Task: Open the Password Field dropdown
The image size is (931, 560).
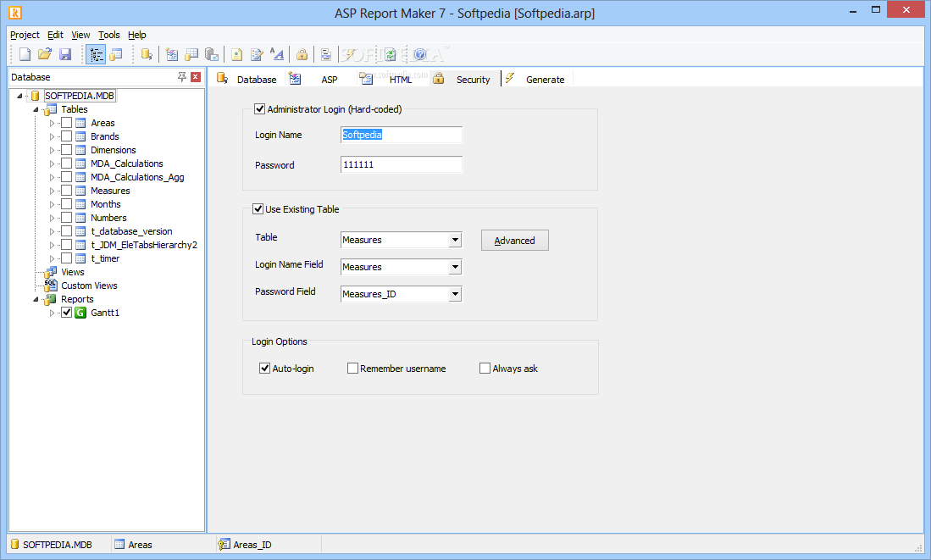Action: click(455, 294)
